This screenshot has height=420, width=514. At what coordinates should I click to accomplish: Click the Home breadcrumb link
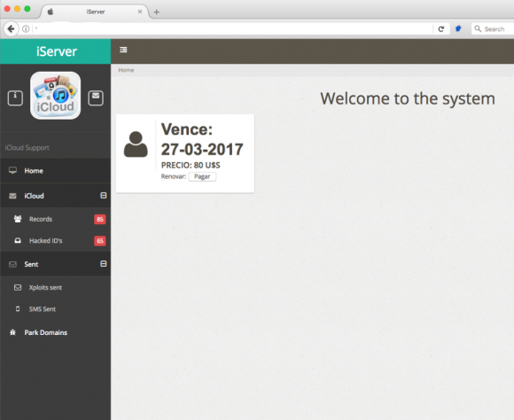pyautogui.click(x=126, y=70)
